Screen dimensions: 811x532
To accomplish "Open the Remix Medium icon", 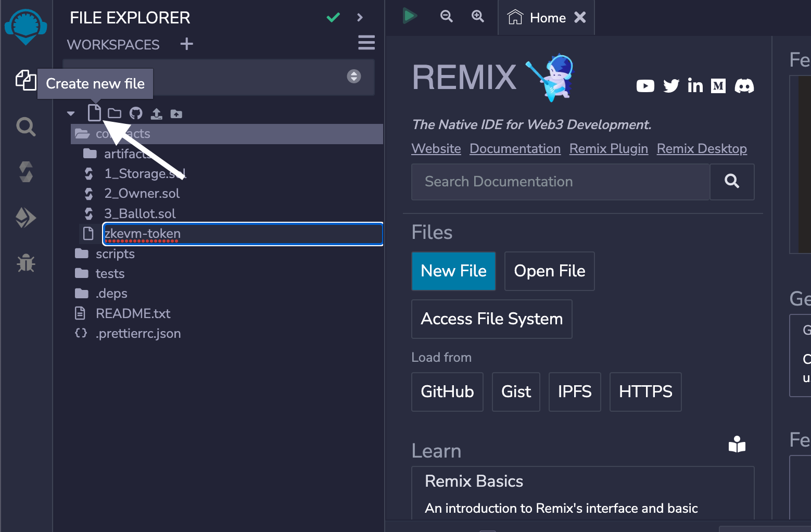I will (718, 86).
